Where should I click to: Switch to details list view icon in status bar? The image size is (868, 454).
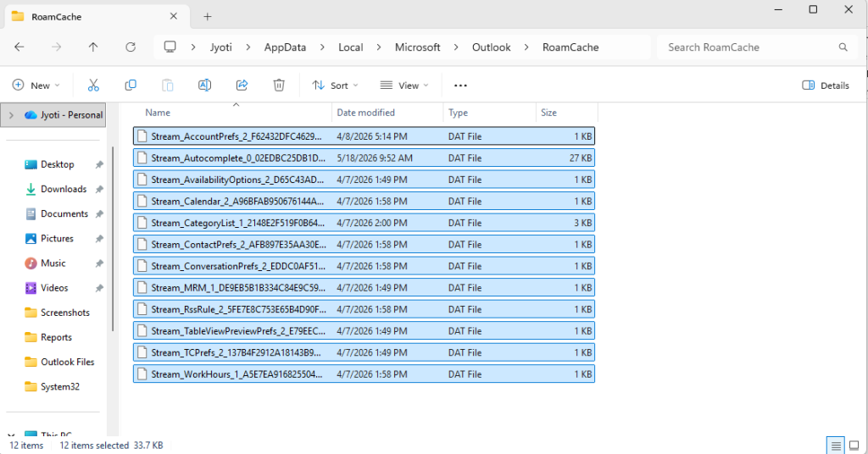(836, 446)
